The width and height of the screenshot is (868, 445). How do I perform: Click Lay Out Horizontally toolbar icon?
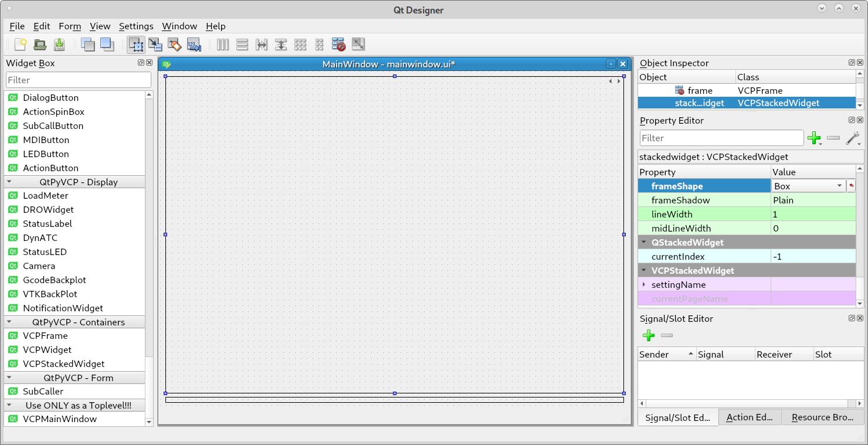[x=223, y=44]
